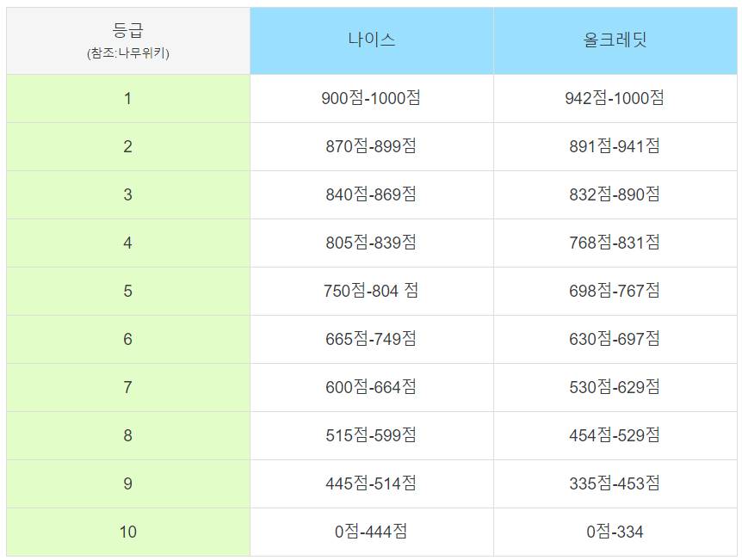Click the 0점-444점 cell
The width and height of the screenshot is (742, 560).
click(x=372, y=532)
